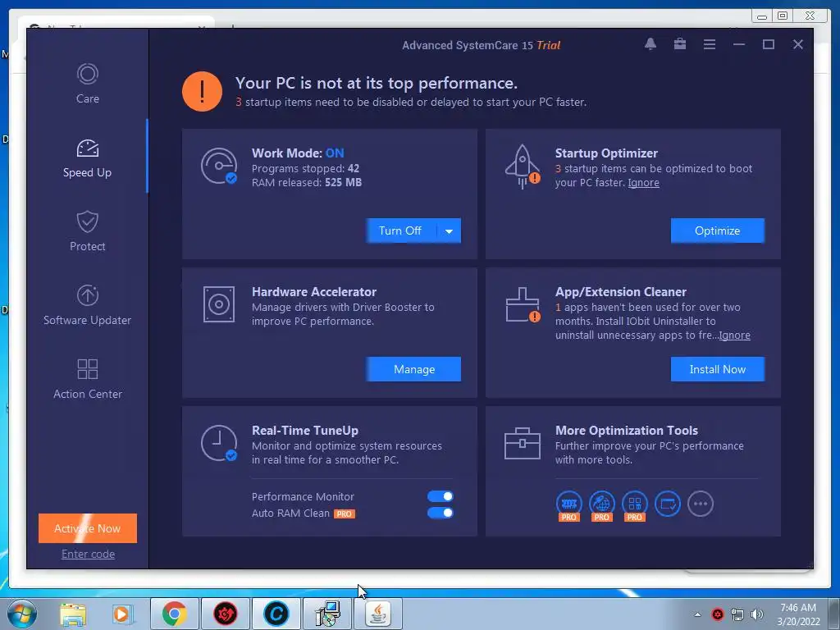Click the App/Extension Cleaner brush icon

pos(523,305)
